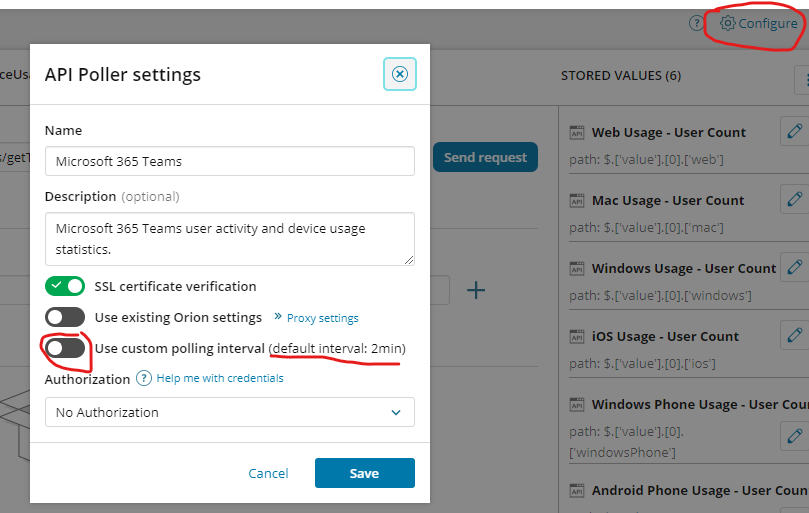
Task: Click the help question mark icon near Configure
Action: (697, 23)
